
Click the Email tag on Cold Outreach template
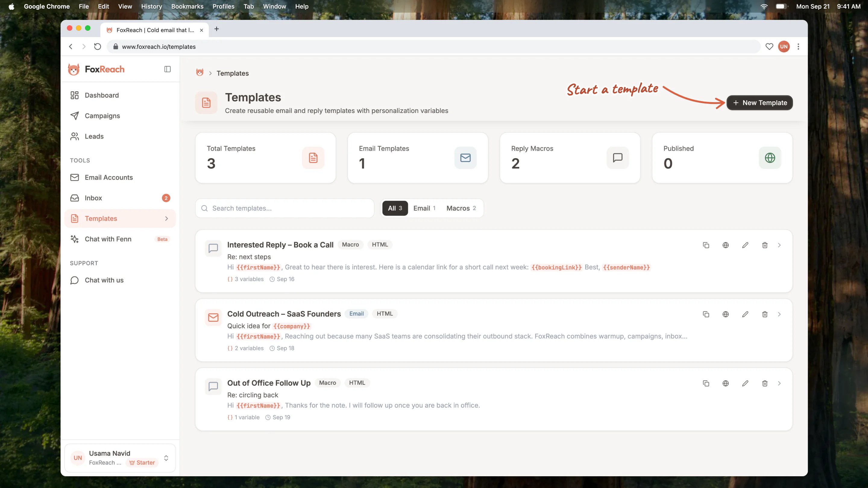[x=356, y=314]
